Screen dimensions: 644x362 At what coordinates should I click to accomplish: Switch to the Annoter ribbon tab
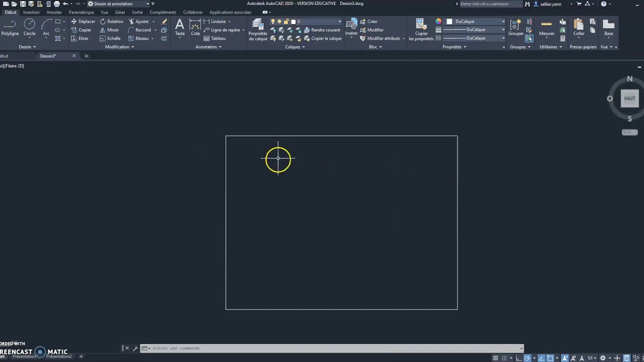54,12
